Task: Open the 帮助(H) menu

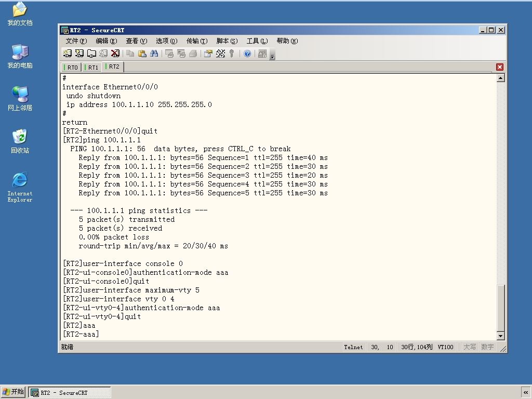Action: pos(287,41)
